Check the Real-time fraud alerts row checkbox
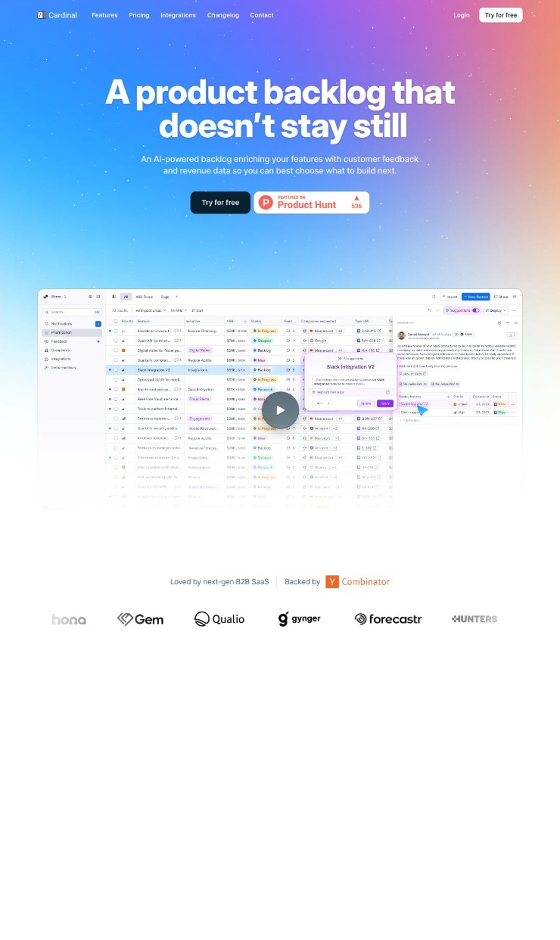 116,399
